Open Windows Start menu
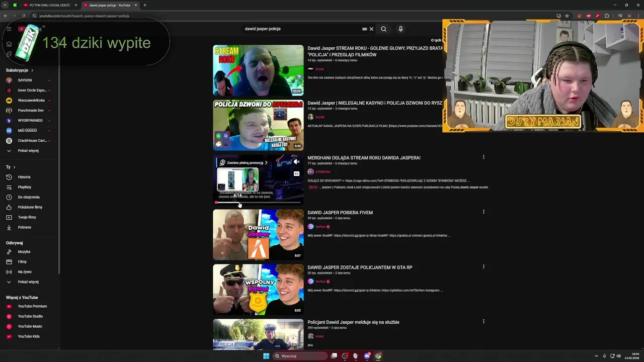Viewport: 644px width, 362px height. (266, 356)
